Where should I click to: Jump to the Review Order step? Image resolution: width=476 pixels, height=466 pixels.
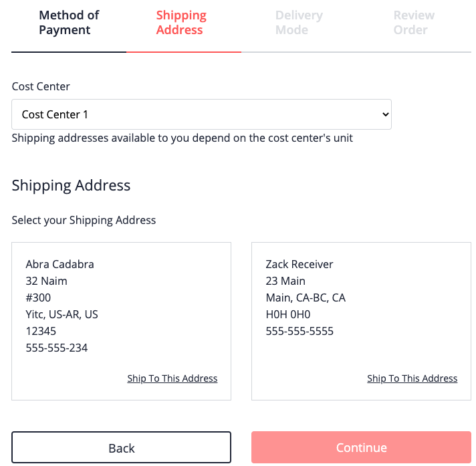point(414,23)
